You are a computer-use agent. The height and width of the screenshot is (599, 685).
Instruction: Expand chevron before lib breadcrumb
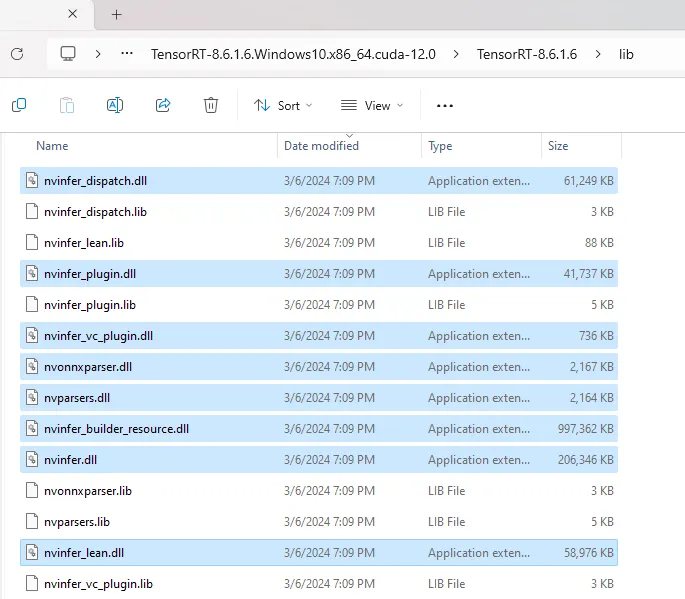(x=598, y=54)
